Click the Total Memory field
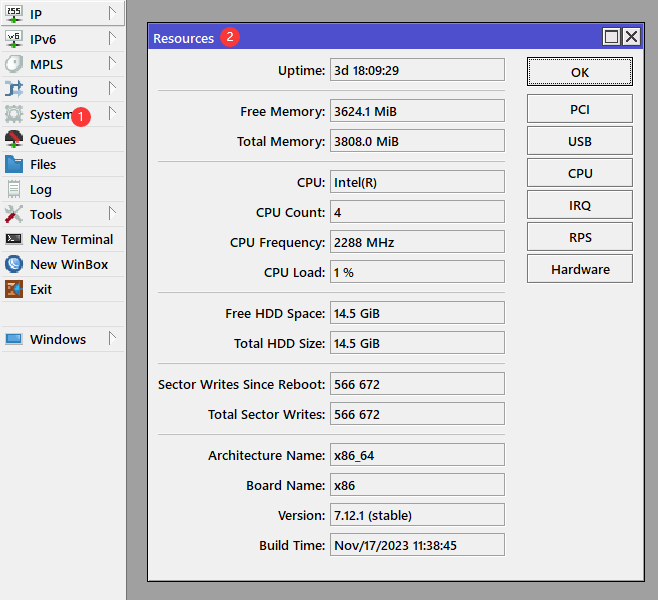The height and width of the screenshot is (600, 658). tap(417, 141)
